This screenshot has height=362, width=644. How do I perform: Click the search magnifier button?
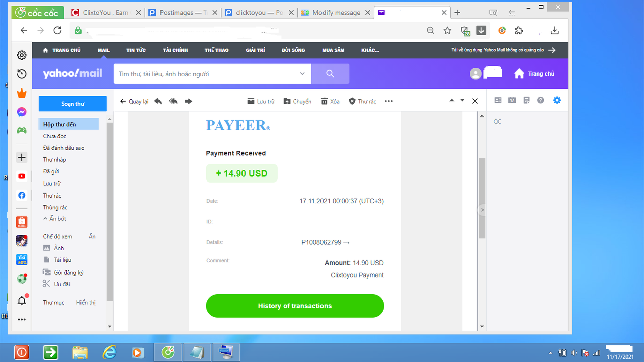tap(330, 74)
